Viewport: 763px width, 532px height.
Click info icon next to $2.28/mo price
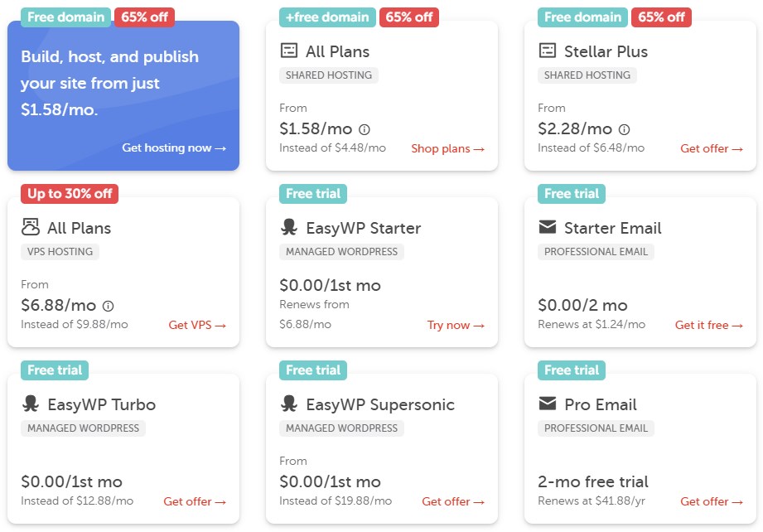pos(625,129)
